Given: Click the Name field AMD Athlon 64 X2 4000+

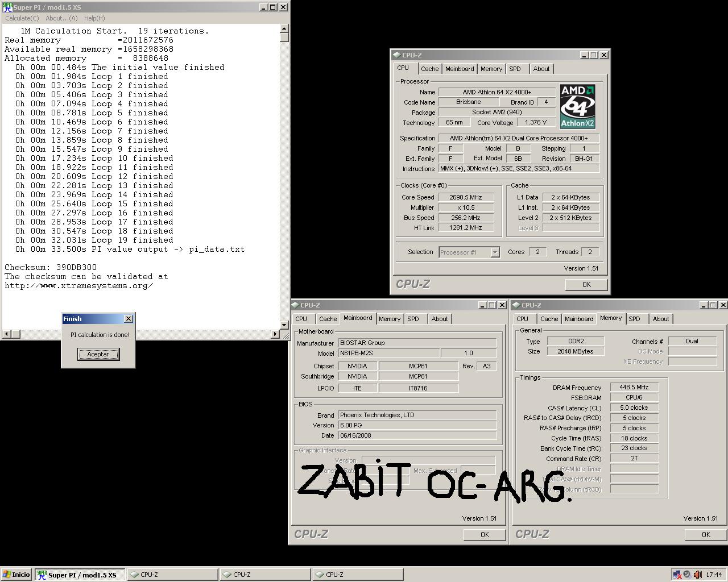Looking at the screenshot, I should coord(497,92).
